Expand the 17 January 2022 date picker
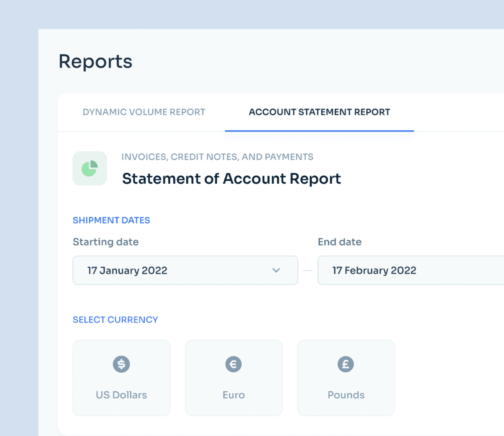The image size is (504, 436). [x=185, y=270]
